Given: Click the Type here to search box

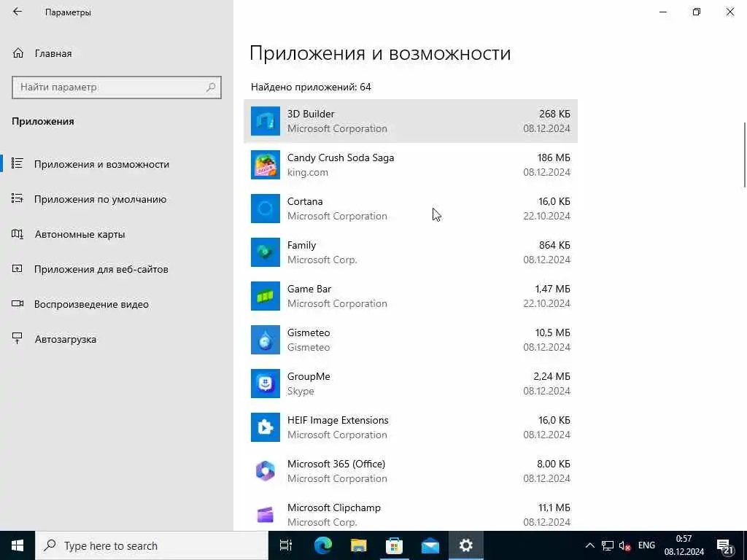Looking at the screenshot, I should click(152, 545).
